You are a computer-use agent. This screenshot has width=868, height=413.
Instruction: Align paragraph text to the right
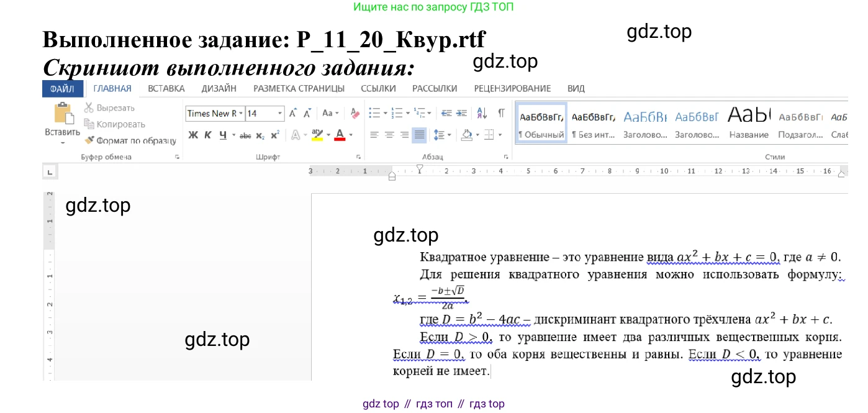pyautogui.click(x=404, y=135)
